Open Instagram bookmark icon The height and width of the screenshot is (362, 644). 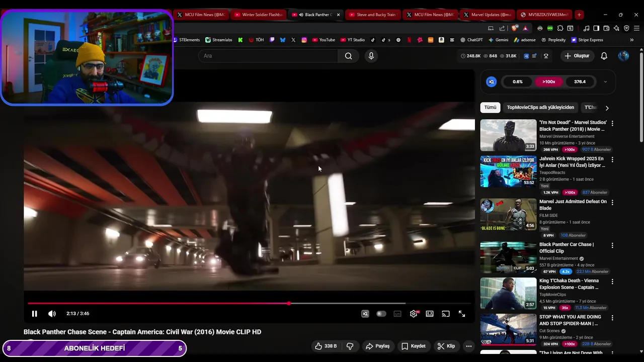[304, 40]
